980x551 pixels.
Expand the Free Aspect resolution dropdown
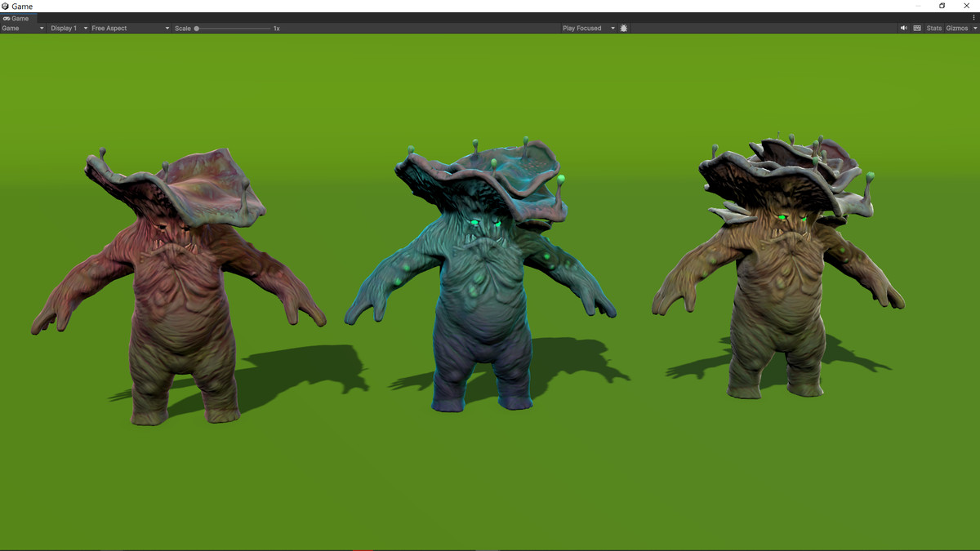(x=130, y=28)
